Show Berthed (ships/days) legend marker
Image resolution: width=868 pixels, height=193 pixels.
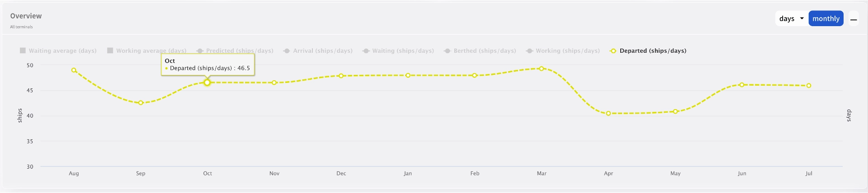[x=447, y=51]
